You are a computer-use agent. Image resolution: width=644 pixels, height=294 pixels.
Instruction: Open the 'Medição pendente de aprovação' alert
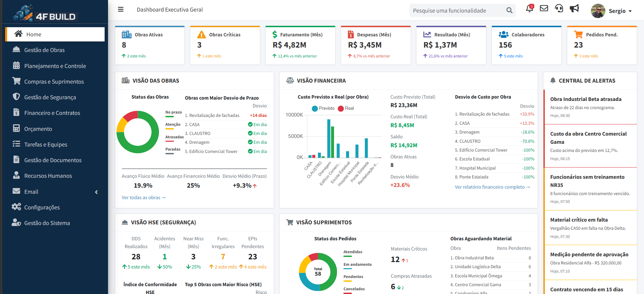tap(590, 262)
